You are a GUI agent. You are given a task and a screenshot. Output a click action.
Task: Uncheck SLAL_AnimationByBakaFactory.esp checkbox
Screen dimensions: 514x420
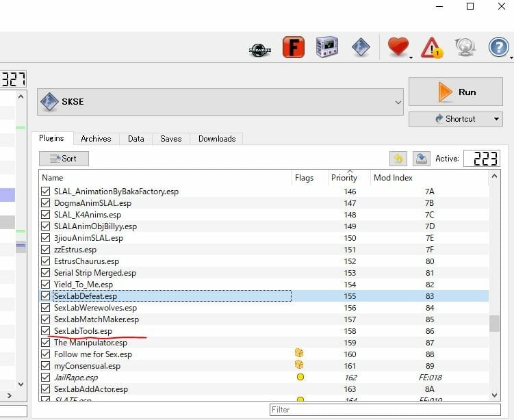46,192
